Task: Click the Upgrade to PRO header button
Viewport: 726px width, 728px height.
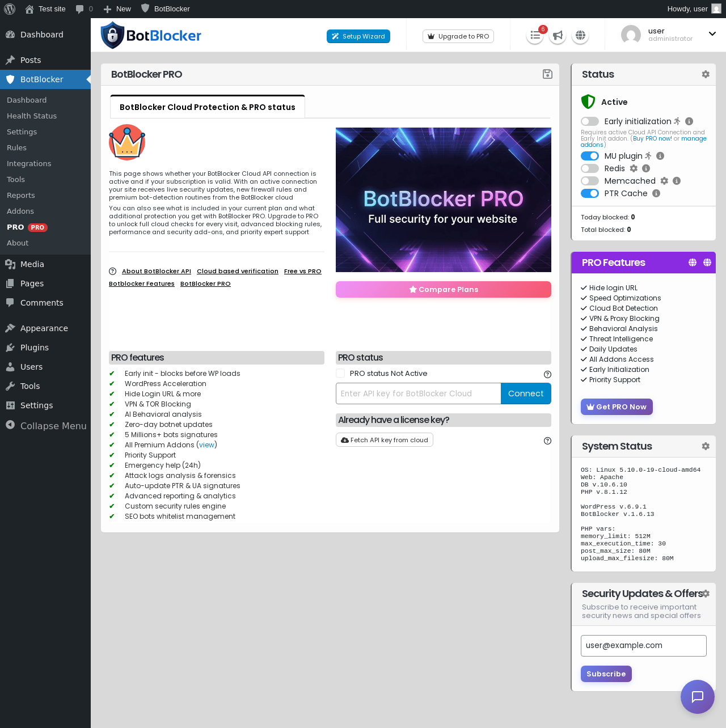Action: point(458,36)
